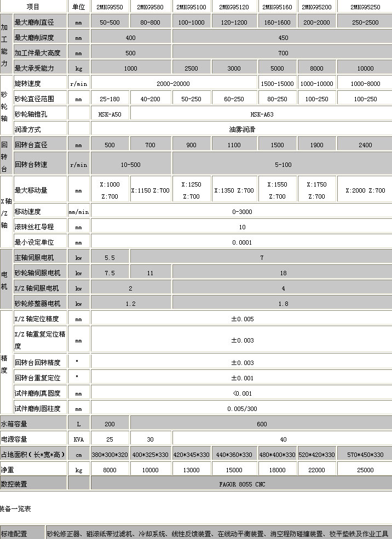Click the mm/min unit cell
The height and width of the screenshot is (539, 392).
(79, 212)
